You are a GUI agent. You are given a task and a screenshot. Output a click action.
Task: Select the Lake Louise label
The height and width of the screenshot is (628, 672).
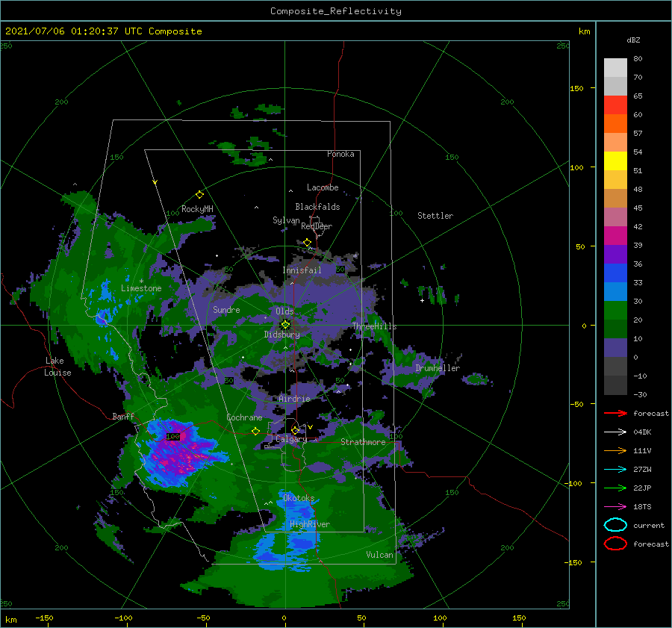tap(57, 367)
